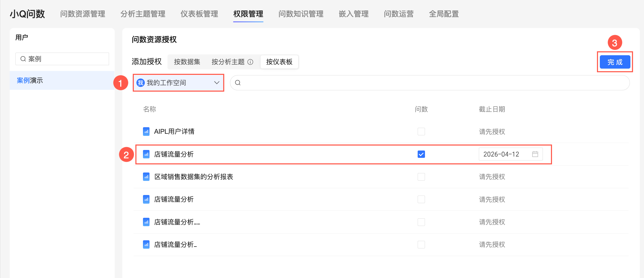The height and width of the screenshot is (278, 644).
Task: Click the chevron arrow of the workspace selector
Action: [x=217, y=83]
